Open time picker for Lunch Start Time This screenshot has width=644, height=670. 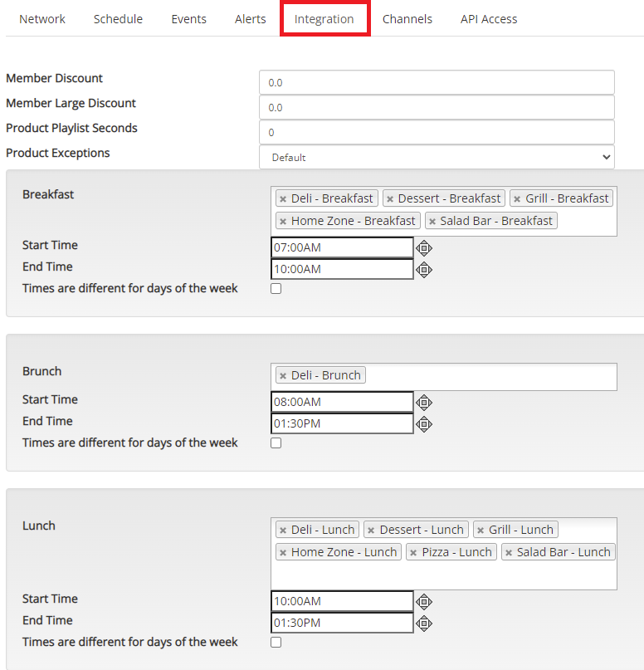tap(423, 602)
